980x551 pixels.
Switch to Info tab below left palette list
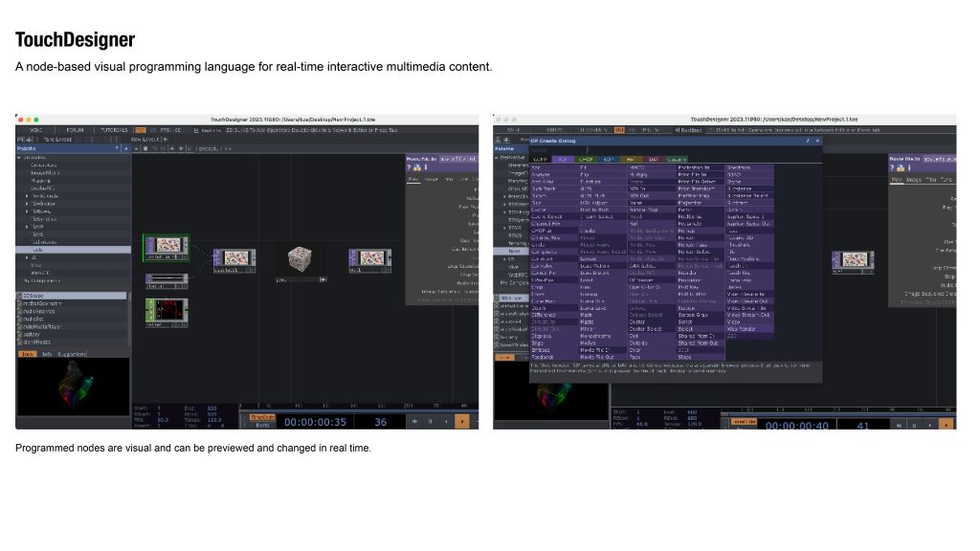click(x=47, y=354)
